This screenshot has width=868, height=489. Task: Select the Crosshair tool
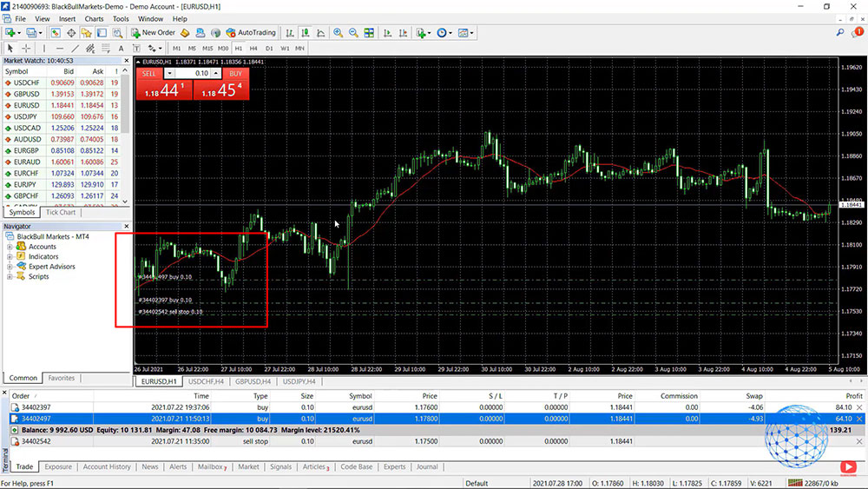pos(25,48)
